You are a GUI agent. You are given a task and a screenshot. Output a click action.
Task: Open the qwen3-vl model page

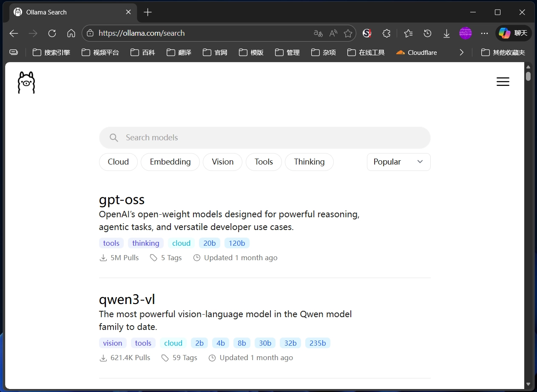pos(127,299)
